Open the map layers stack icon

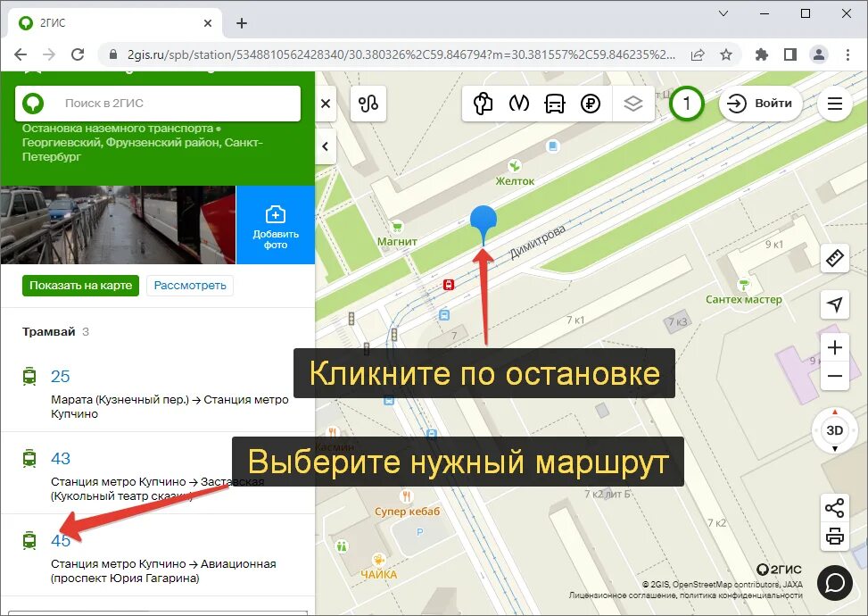[x=632, y=103]
